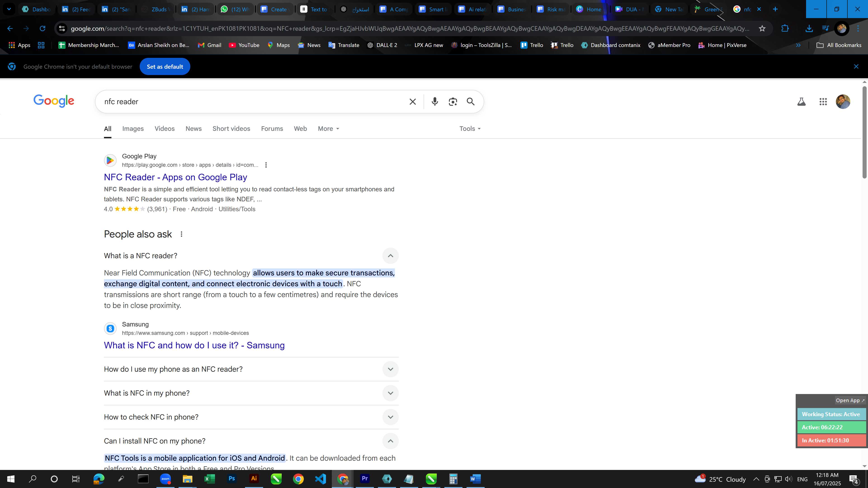
Task: Open the Translate bookmark
Action: pos(344,45)
